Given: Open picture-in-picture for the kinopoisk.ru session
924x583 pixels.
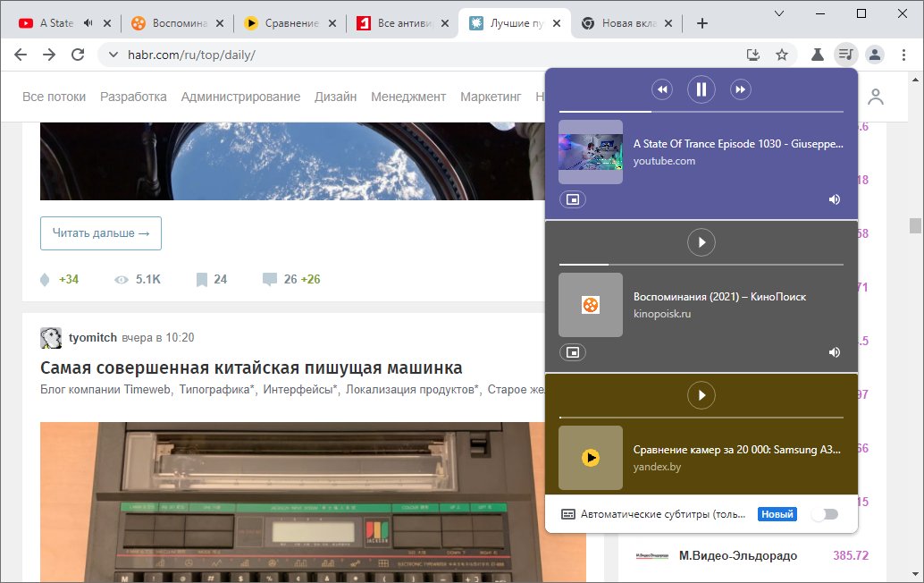Looking at the screenshot, I should point(573,351).
